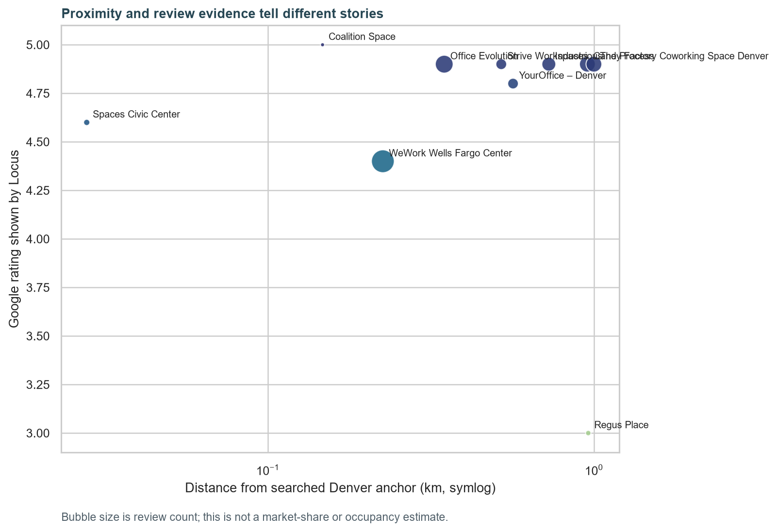Viewport: 777px width, 532px height.
Task: Click the large WeWork Wells Fargo Center bubble
Action: click(383, 161)
